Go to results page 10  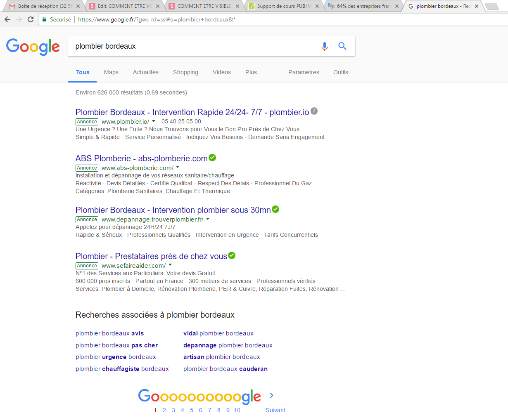tap(237, 410)
